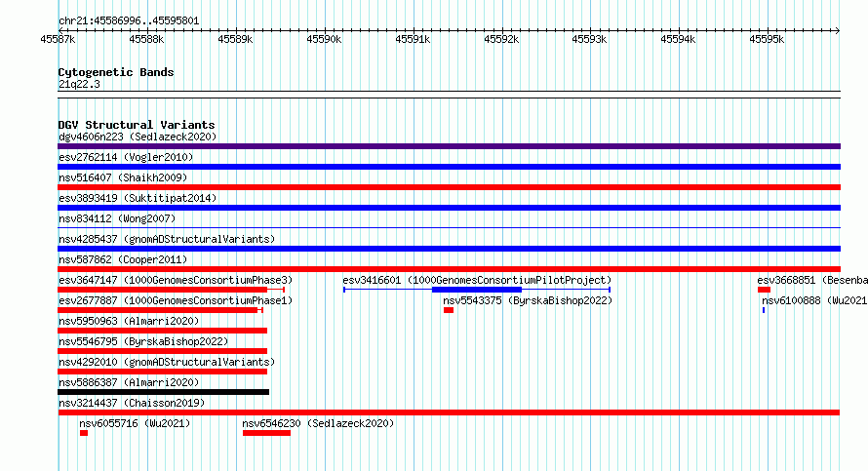This screenshot has width=868, height=471.
Task: Click the Cytogenetic Bands track title
Action: click(x=116, y=72)
